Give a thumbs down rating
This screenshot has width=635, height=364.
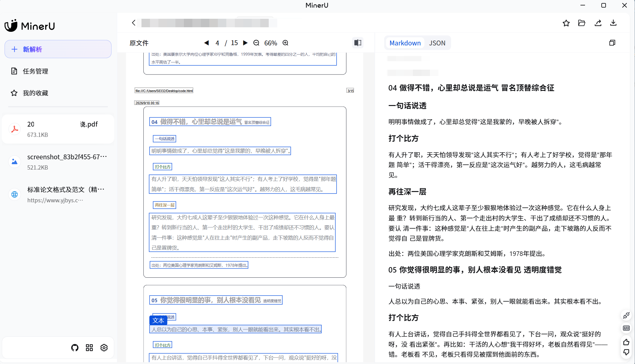[x=626, y=352]
